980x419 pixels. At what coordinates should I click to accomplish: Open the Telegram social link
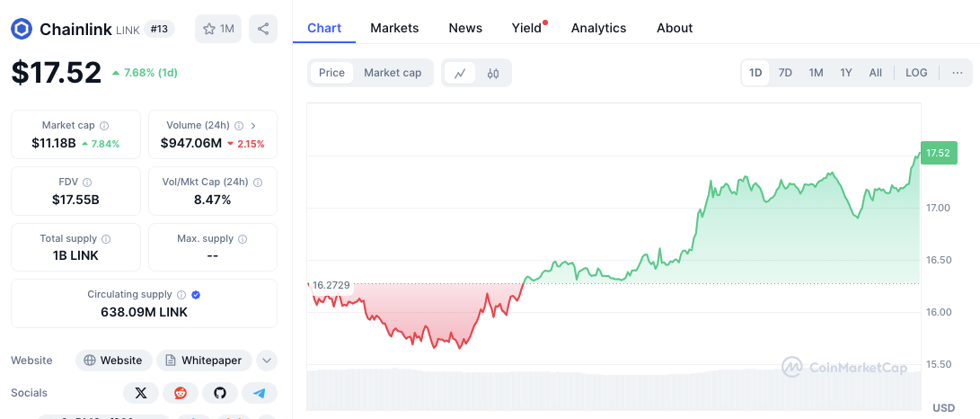(260, 393)
